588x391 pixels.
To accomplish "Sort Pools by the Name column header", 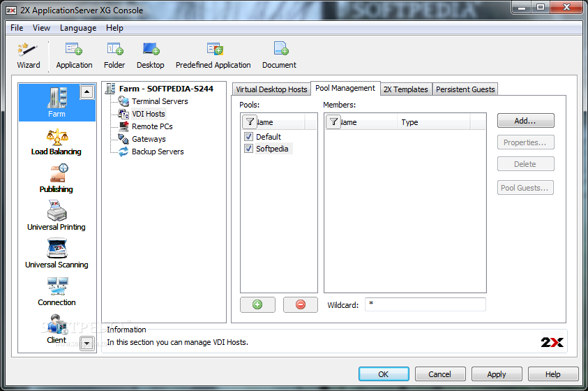I will [x=273, y=122].
